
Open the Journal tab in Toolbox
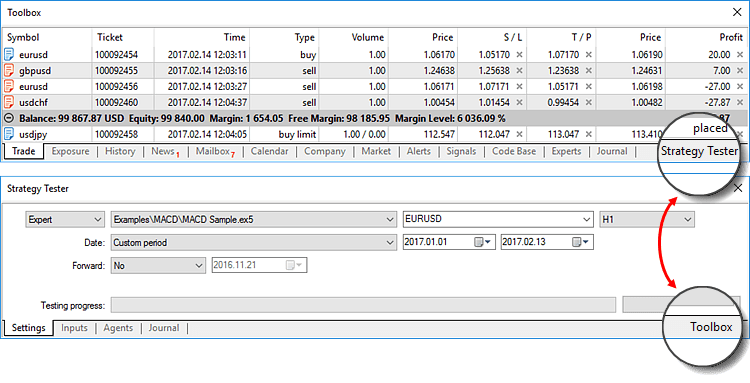click(x=612, y=152)
